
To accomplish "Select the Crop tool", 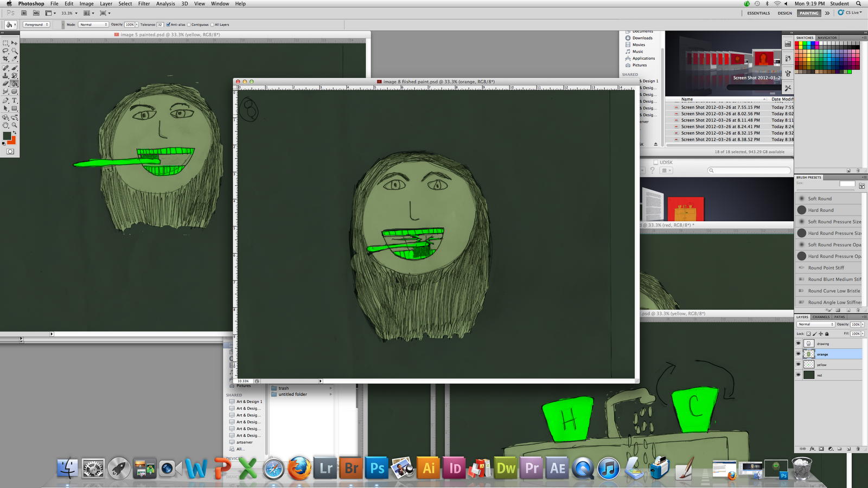I will click(x=5, y=59).
